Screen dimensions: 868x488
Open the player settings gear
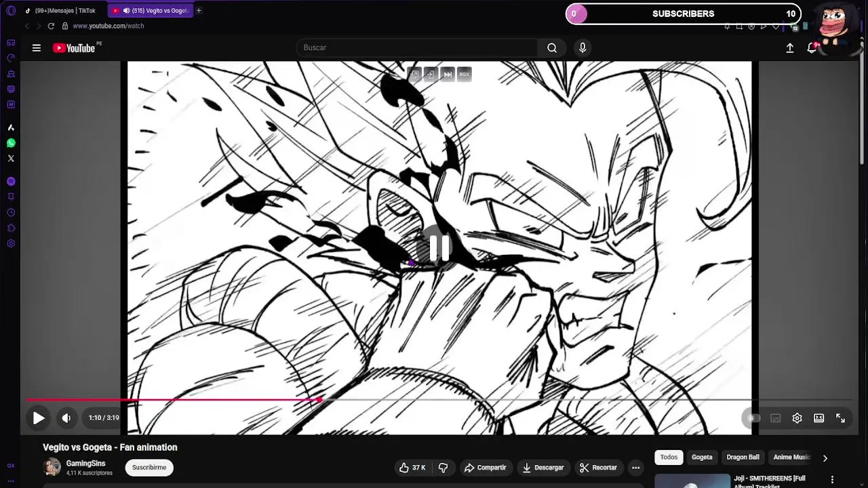click(x=797, y=418)
